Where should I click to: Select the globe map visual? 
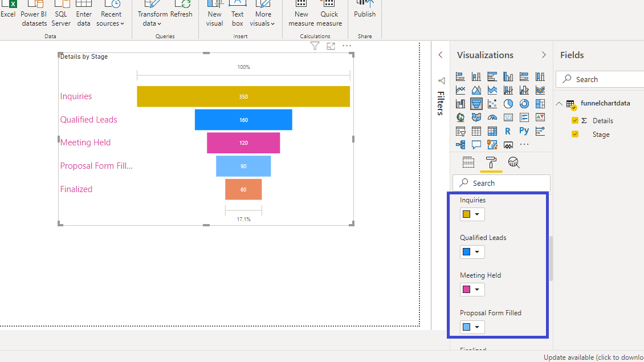tap(460, 117)
